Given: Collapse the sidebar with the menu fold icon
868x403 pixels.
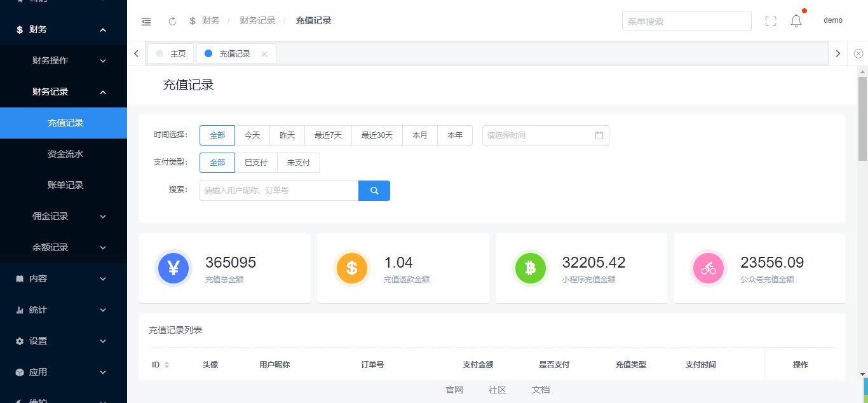Looking at the screenshot, I should (x=146, y=21).
